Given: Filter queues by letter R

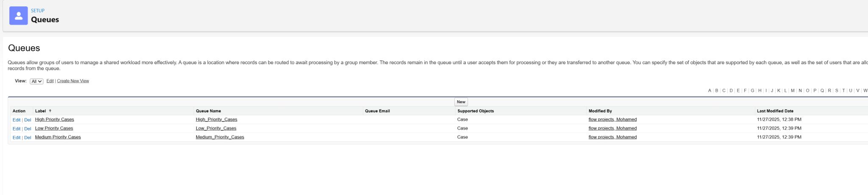Looking at the screenshot, I should point(829,90).
